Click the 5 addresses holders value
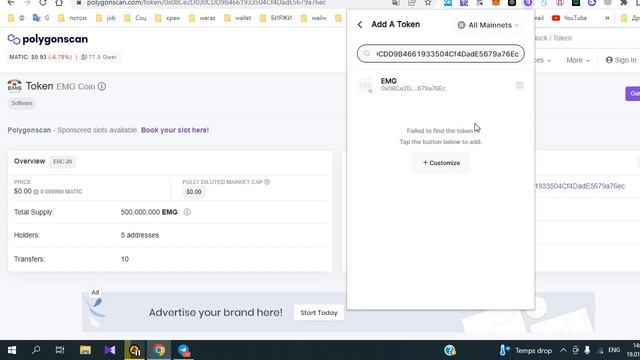The height and width of the screenshot is (360, 640). [140, 235]
